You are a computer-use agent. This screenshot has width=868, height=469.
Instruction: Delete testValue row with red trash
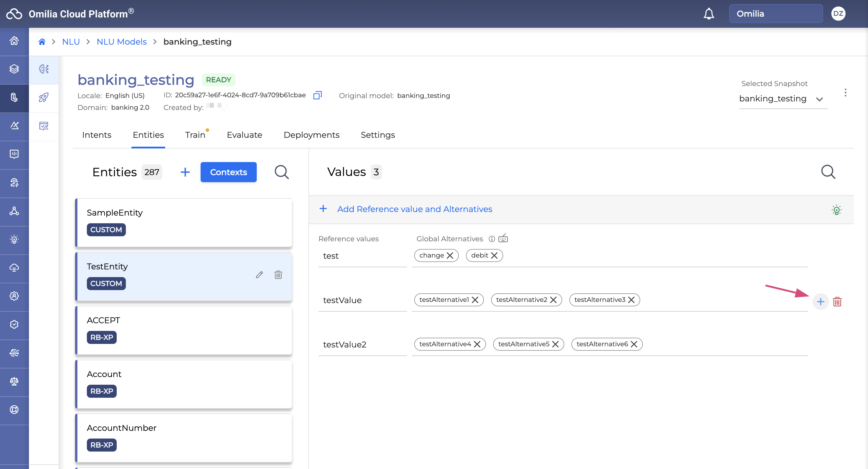(x=837, y=301)
